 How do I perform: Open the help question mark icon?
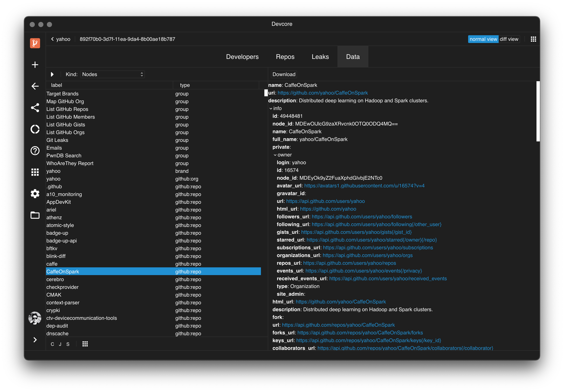35,151
